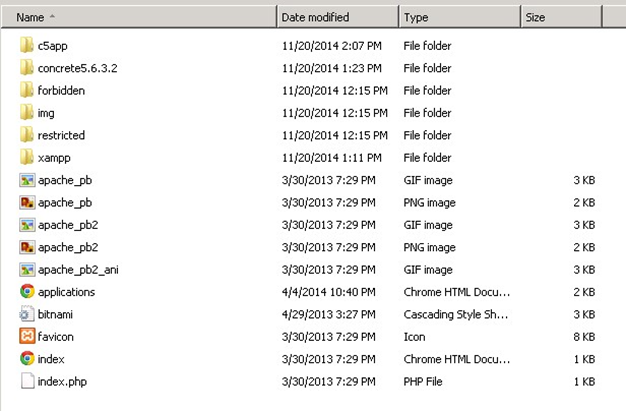Select the concrete5.6.3.2 folder icon
Image resolution: width=626 pixels, height=411 pixels.
point(27,68)
